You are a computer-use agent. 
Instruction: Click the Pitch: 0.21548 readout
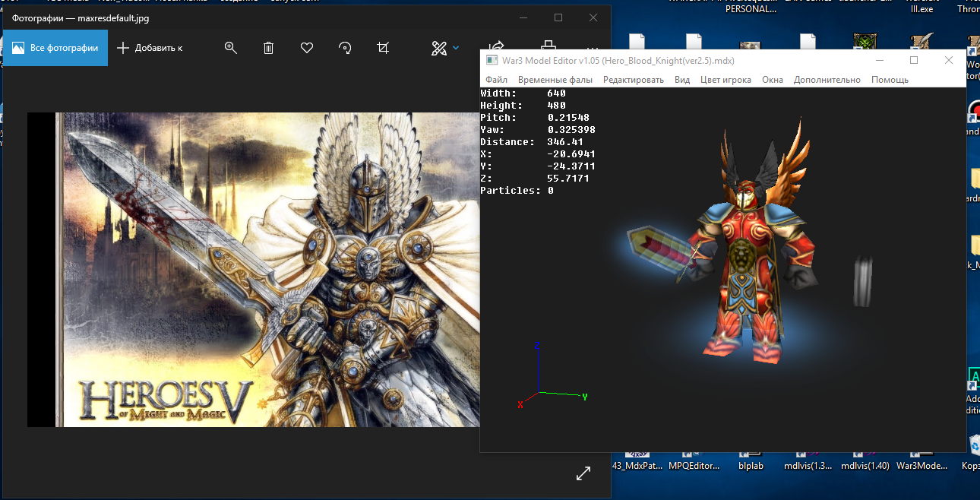point(535,118)
